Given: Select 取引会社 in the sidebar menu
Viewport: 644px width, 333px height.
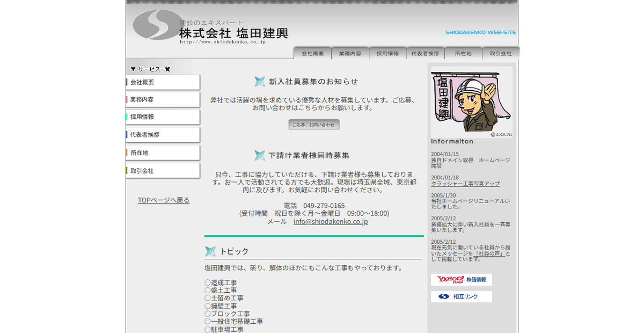Looking at the screenshot, I should [142, 170].
